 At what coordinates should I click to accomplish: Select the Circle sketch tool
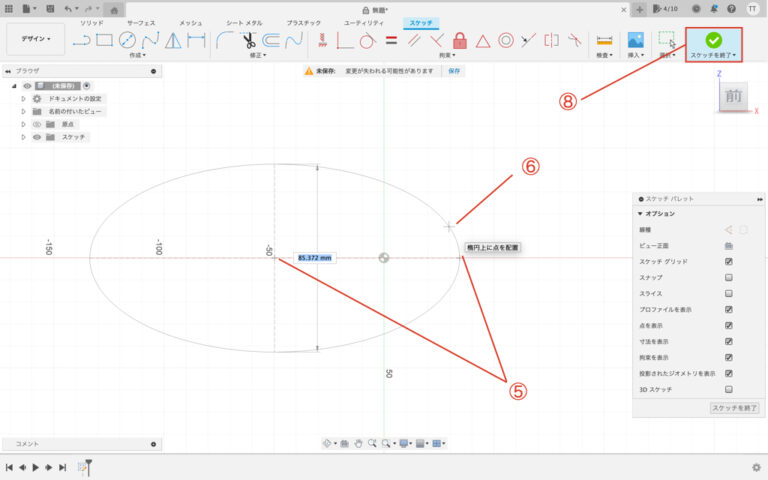(x=127, y=41)
